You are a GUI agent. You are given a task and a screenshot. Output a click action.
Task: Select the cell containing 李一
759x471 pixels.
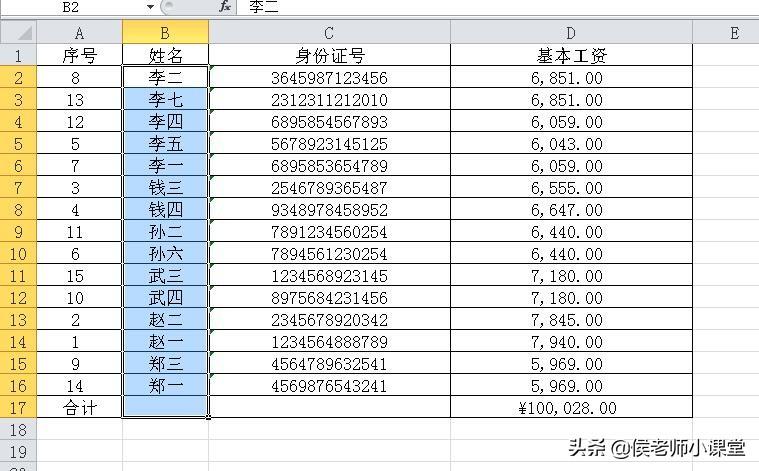click(165, 166)
